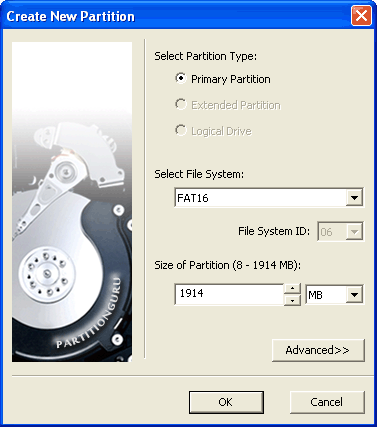The image size is (377, 427).
Task: Open the FAT16 file system dropdown
Action: (x=354, y=198)
